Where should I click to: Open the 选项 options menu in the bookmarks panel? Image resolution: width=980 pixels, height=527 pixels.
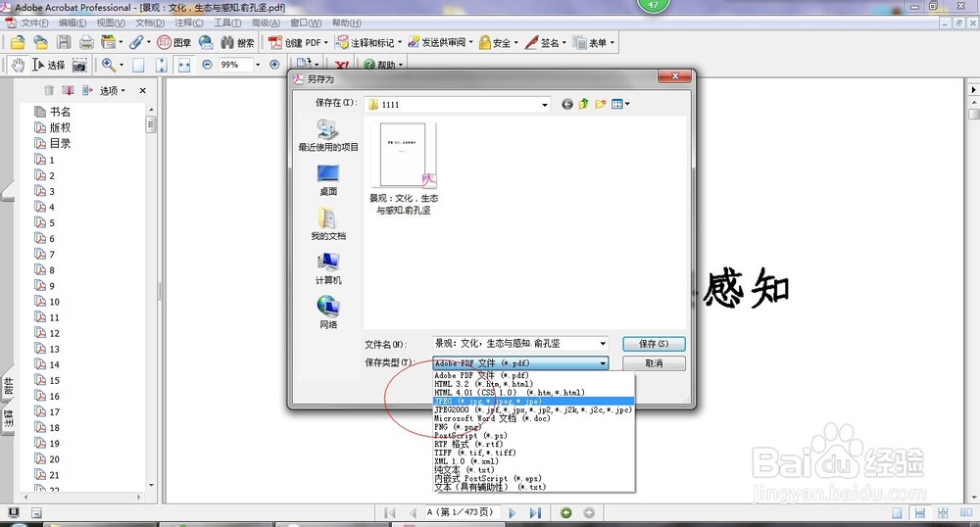(113, 90)
